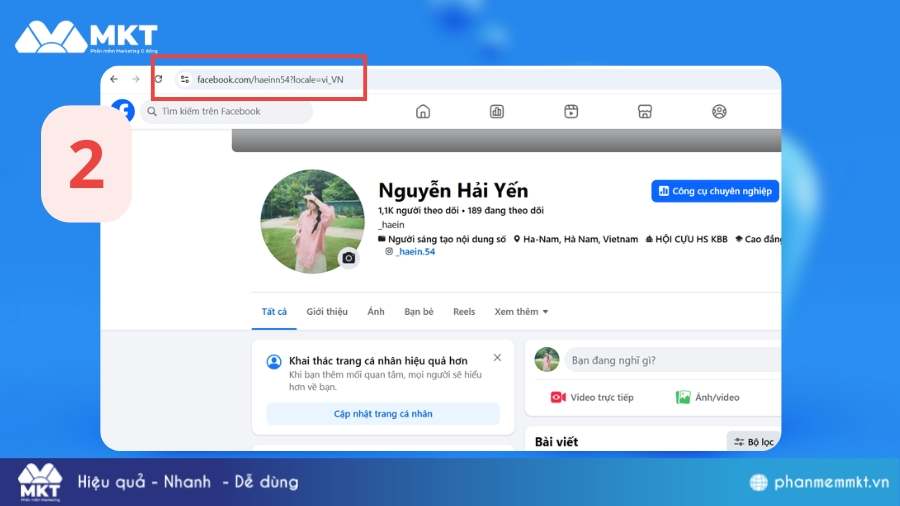Open the professional dashboard chart icon in nav
The width and height of the screenshot is (900, 506).
point(497,111)
